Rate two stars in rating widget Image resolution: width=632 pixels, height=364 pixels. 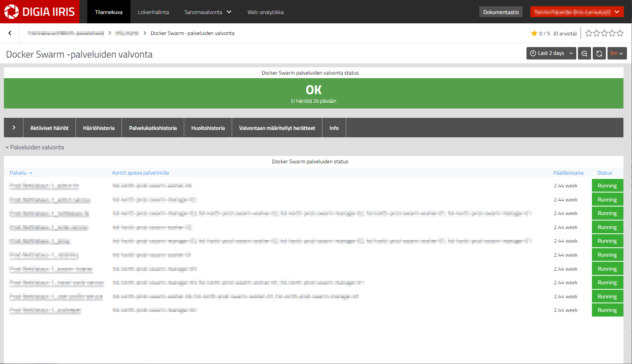tap(597, 33)
